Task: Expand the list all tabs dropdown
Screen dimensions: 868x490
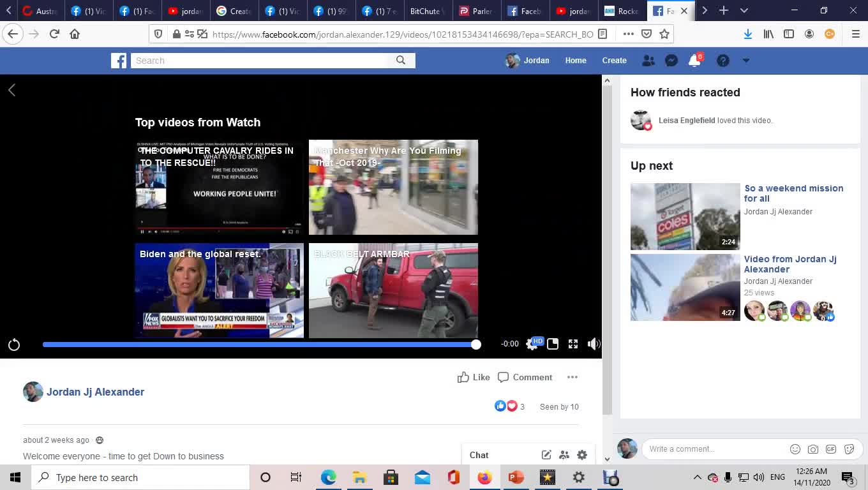Action: (744, 10)
